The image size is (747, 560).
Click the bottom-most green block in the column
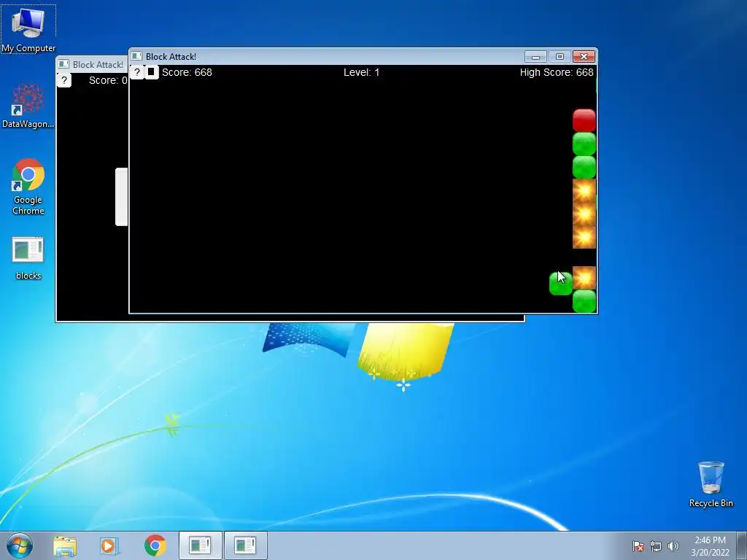584,301
